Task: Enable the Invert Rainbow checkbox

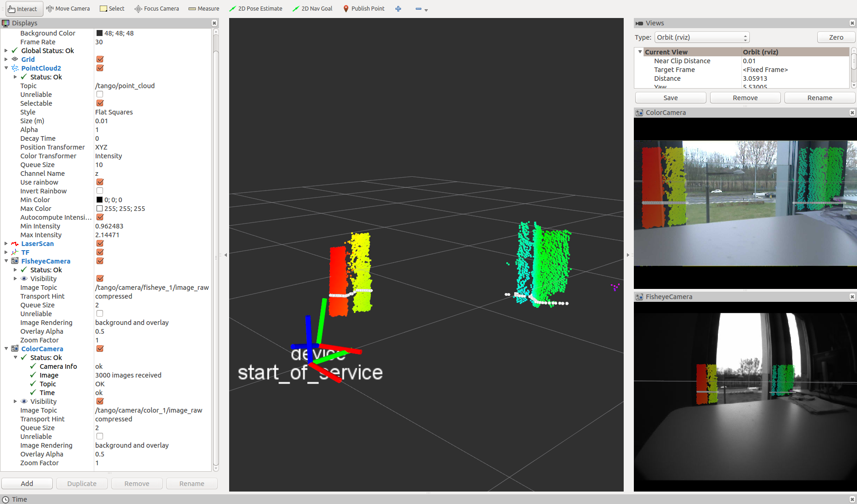Action: click(x=100, y=191)
